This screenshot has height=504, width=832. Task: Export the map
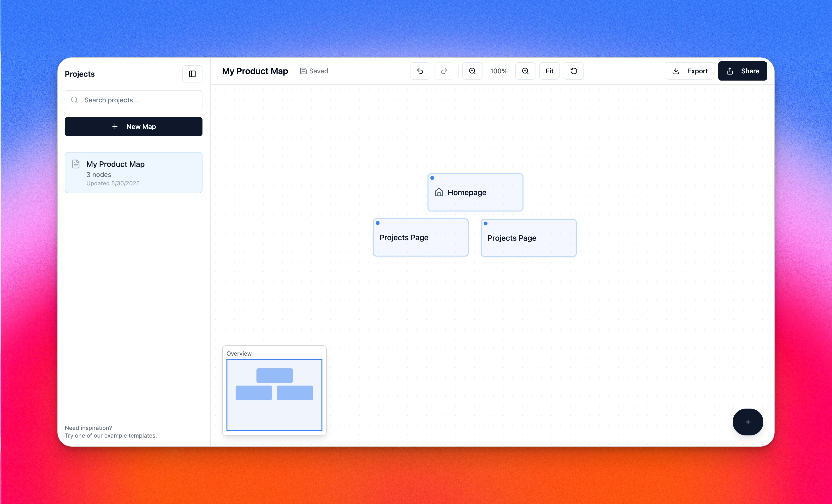coord(690,71)
